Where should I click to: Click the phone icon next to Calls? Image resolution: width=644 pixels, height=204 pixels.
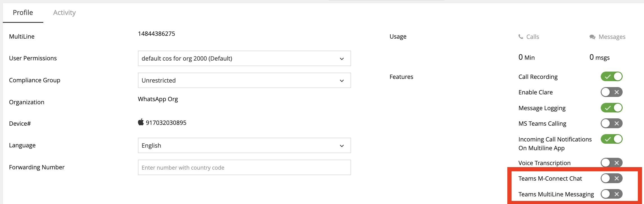(x=521, y=37)
